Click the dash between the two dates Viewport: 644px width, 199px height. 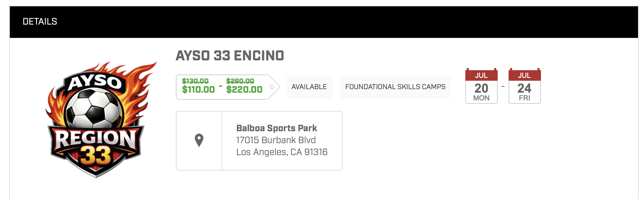503,86
